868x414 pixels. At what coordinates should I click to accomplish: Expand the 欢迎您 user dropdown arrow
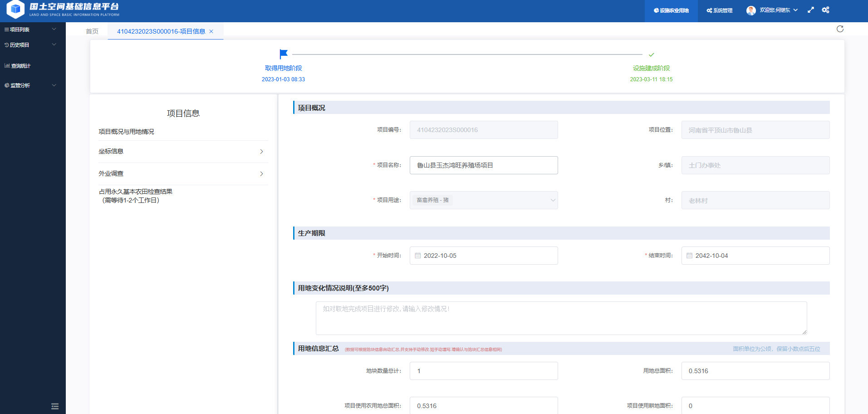point(795,10)
